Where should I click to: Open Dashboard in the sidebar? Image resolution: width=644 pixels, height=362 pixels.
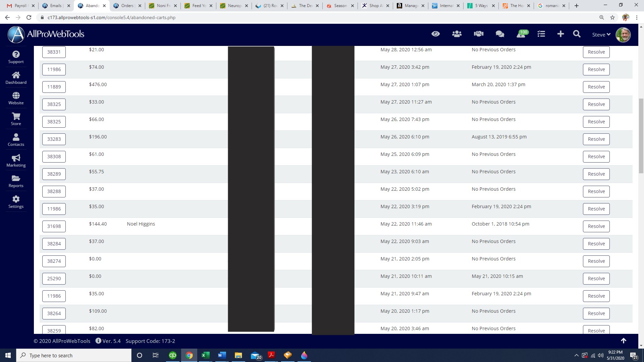click(16, 78)
